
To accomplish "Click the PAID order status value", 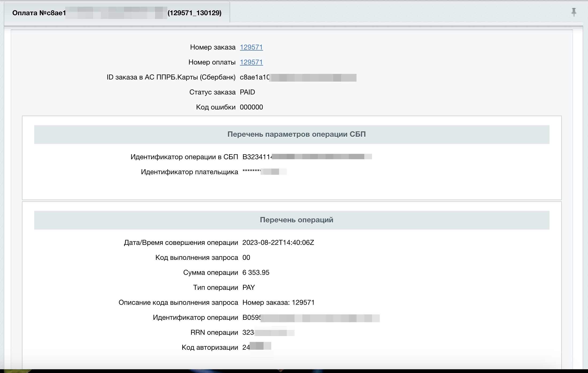I will pos(247,92).
